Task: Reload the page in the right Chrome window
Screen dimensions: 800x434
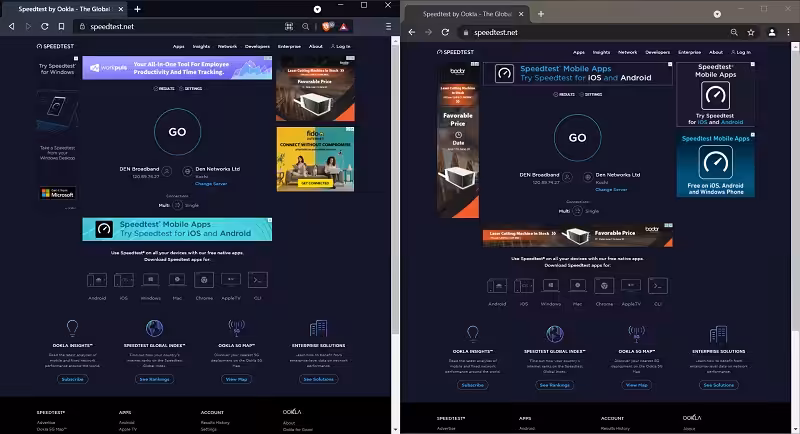Action: (445, 32)
